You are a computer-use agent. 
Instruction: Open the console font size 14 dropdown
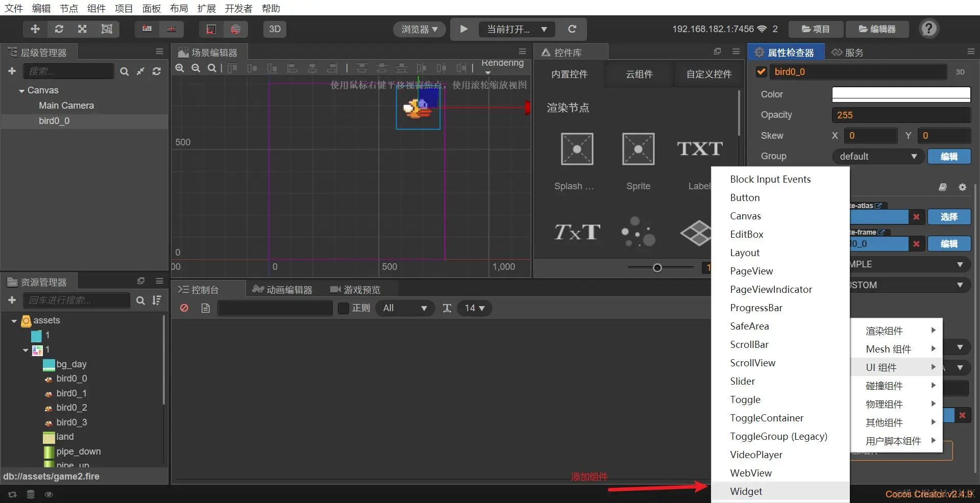tap(475, 308)
